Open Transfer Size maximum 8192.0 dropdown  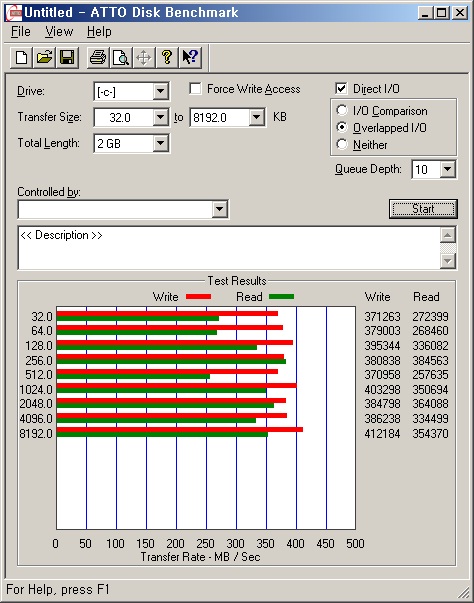point(256,117)
